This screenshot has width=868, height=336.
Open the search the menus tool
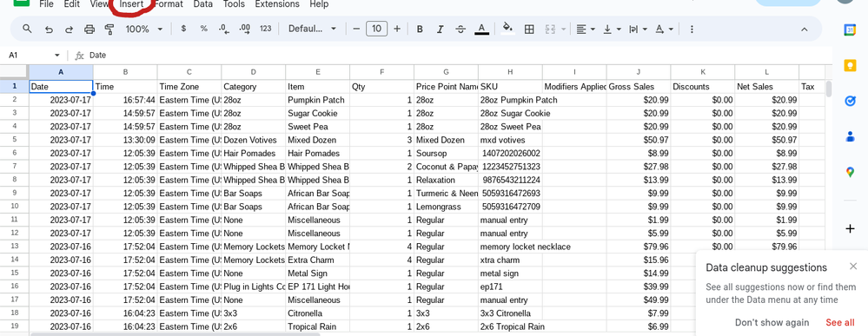pyautogui.click(x=27, y=30)
